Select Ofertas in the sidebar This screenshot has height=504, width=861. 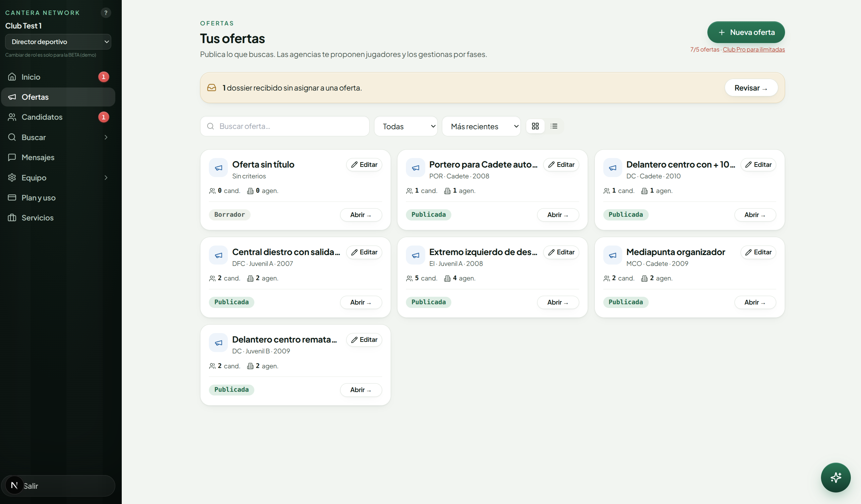[58, 97]
